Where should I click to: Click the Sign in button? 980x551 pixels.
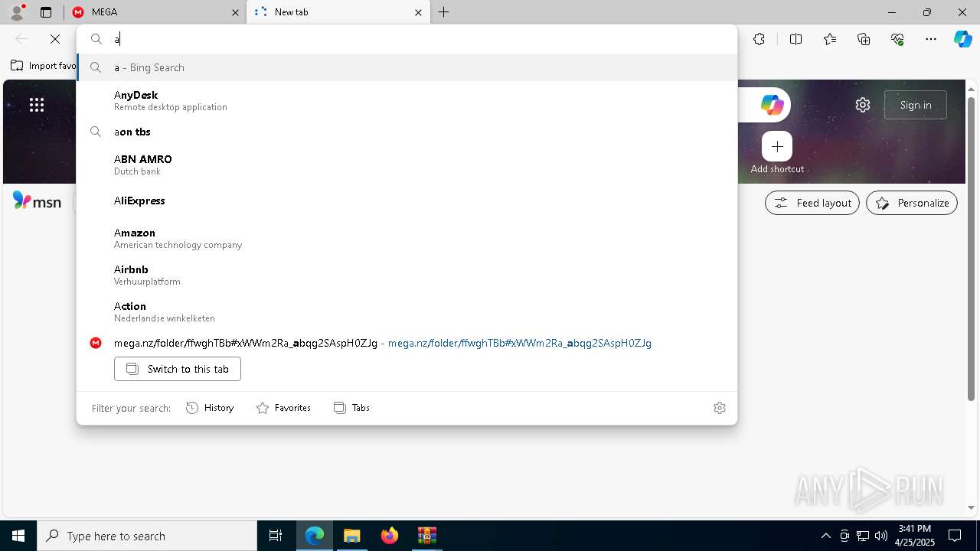click(916, 105)
